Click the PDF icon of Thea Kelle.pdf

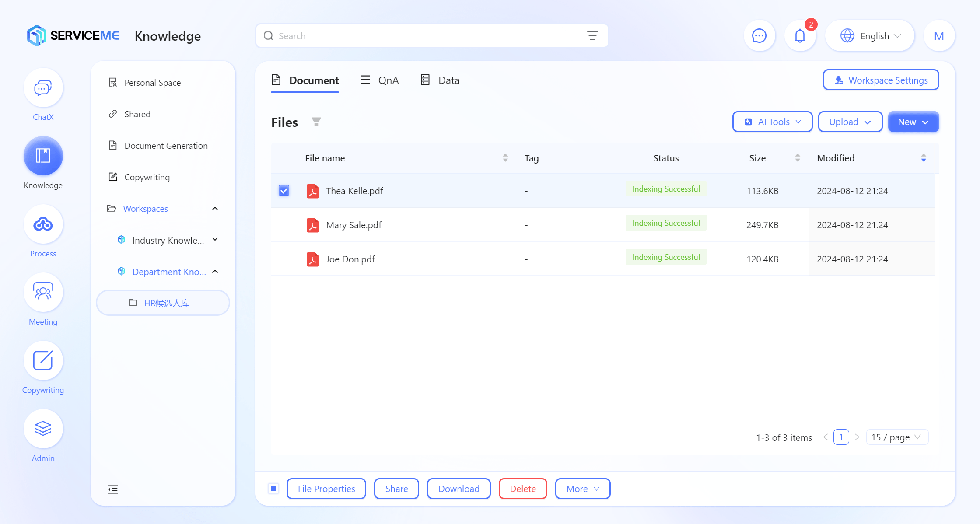(312, 191)
